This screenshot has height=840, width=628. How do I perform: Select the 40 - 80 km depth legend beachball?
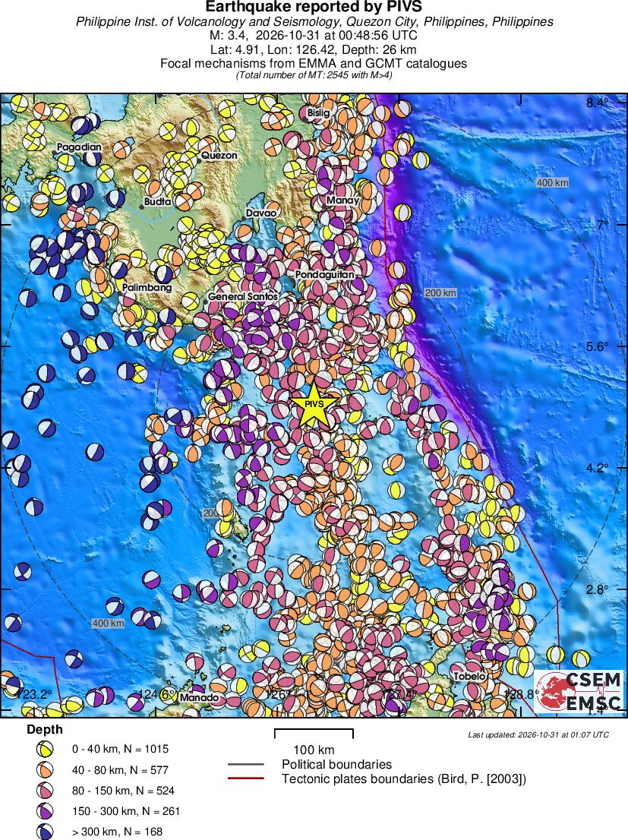(45, 770)
